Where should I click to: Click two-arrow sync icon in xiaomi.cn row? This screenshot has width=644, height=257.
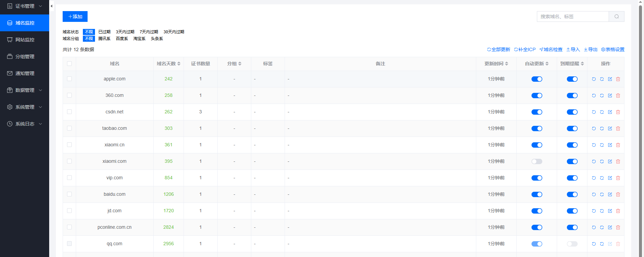602,145
